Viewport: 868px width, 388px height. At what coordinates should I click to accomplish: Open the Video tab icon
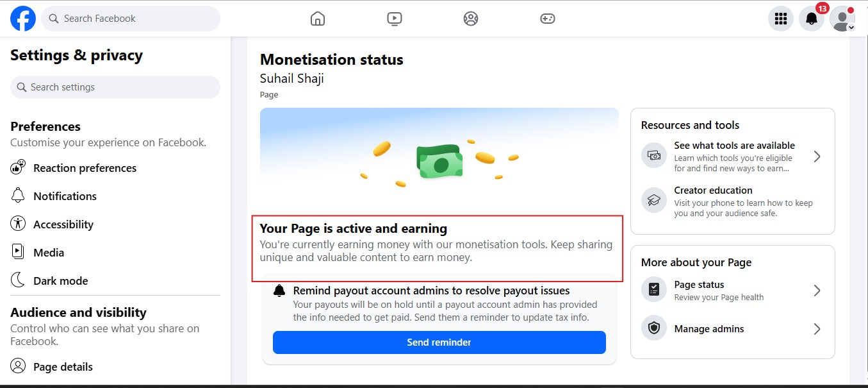395,19
